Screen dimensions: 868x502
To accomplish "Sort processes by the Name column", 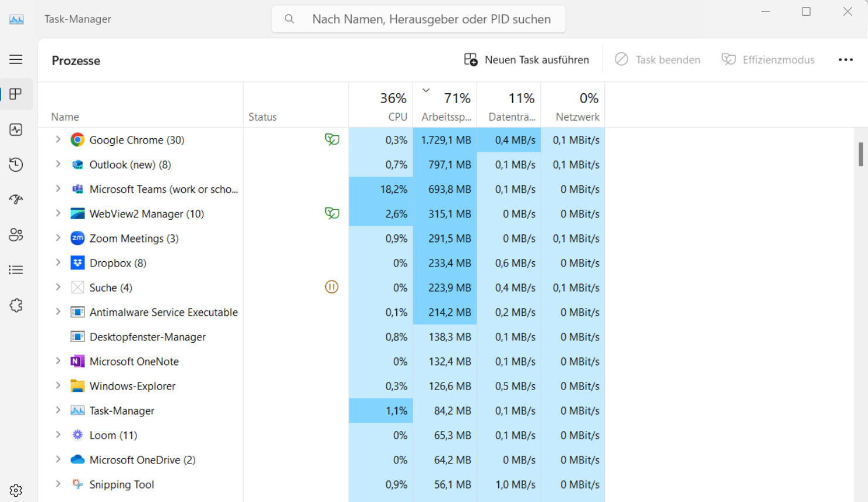I will tap(141, 105).
